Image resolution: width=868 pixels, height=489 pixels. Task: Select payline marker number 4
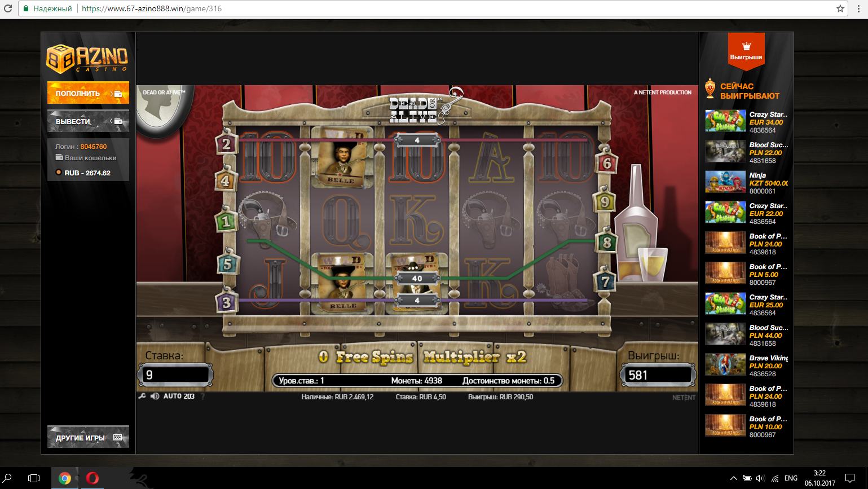[225, 180]
